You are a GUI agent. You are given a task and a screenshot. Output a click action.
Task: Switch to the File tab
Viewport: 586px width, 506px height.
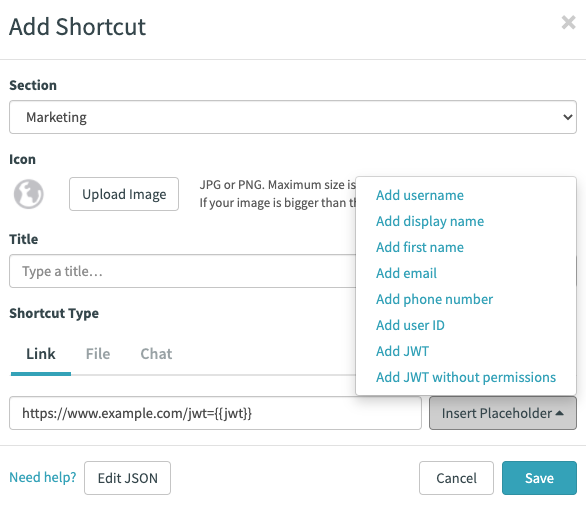(x=98, y=354)
